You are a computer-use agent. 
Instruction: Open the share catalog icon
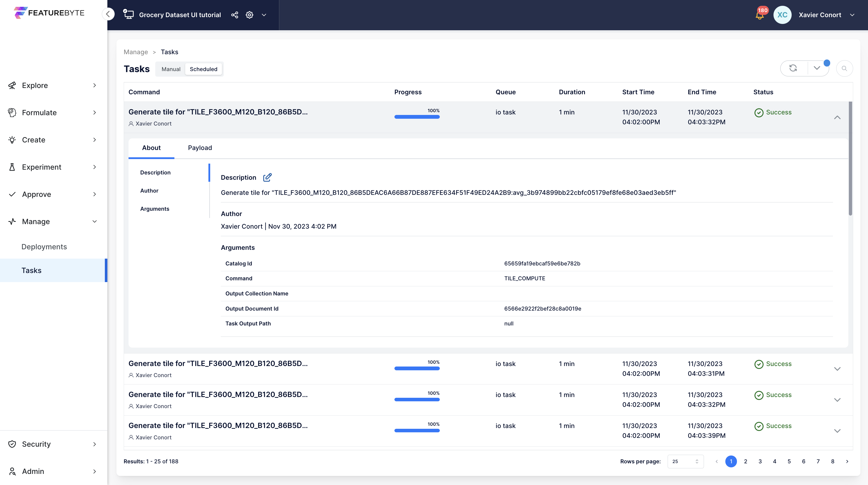pyautogui.click(x=235, y=15)
